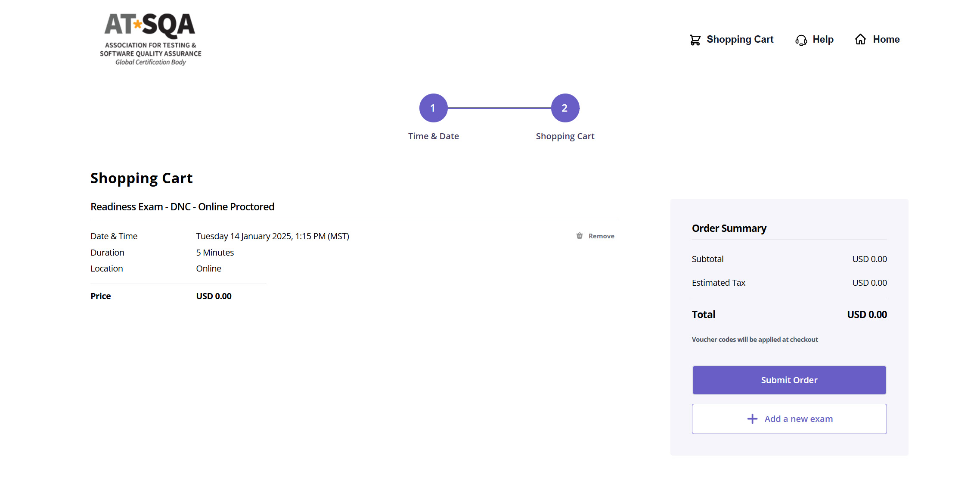
Task: Click the trash can icon beside Remove
Action: (580, 236)
